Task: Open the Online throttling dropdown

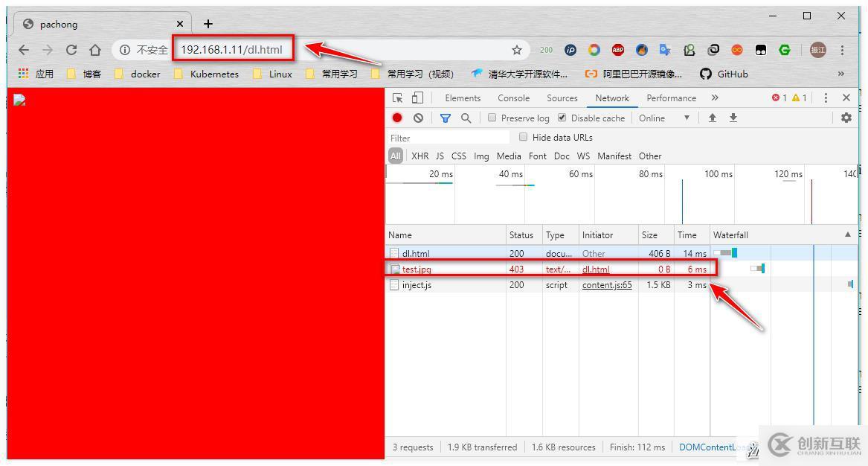Action: point(664,118)
